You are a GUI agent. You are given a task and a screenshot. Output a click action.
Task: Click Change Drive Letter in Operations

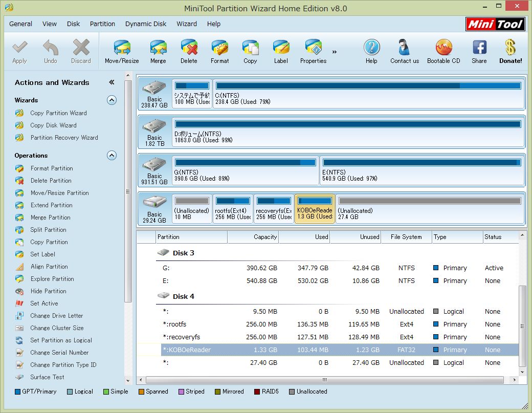tap(56, 316)
